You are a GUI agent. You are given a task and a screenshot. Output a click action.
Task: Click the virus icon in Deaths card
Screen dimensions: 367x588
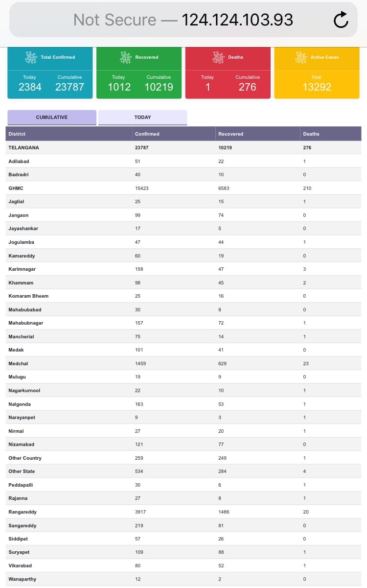click(218, 57)
